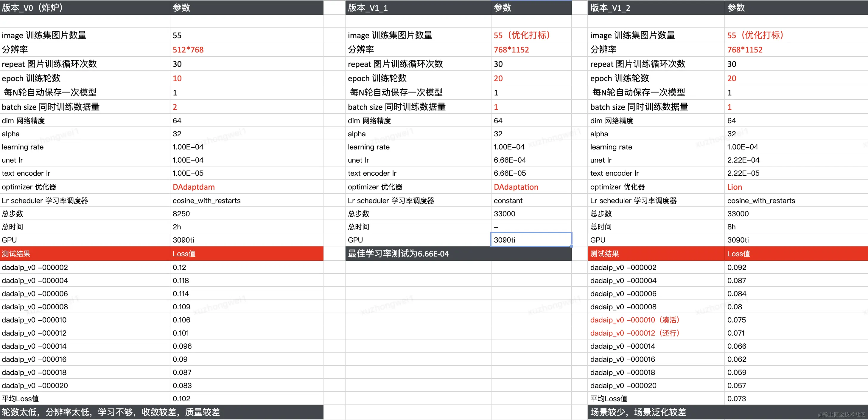Viewport: 868px width, 420px height.
Task: Select the red dadaip_v0 -000012（还行）cell
Action: (x=634, y=333)
